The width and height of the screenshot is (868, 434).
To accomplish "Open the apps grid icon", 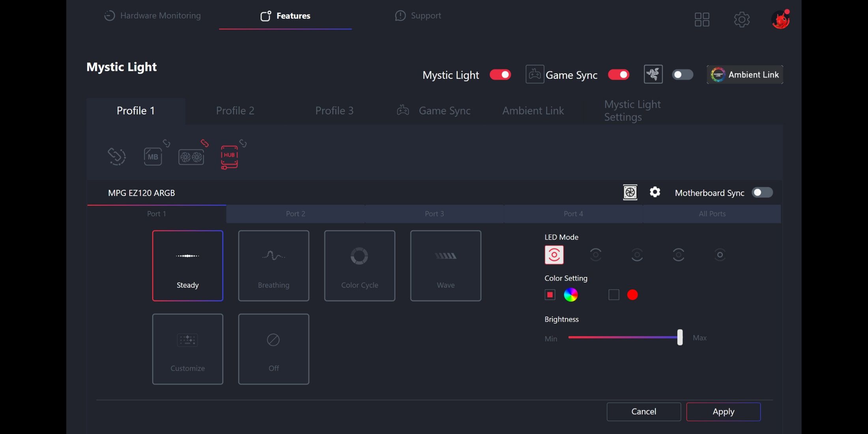I will (702, 19).
